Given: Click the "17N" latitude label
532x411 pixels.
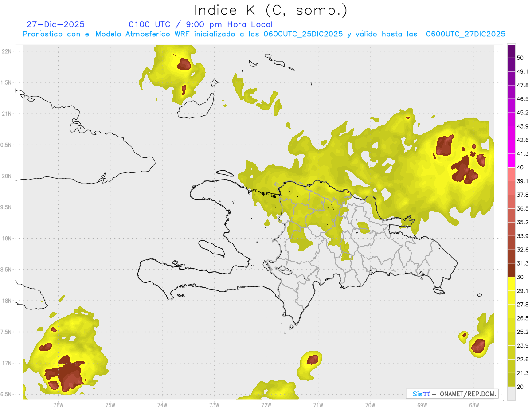Looking at the screenshot, I should [7, 363].
